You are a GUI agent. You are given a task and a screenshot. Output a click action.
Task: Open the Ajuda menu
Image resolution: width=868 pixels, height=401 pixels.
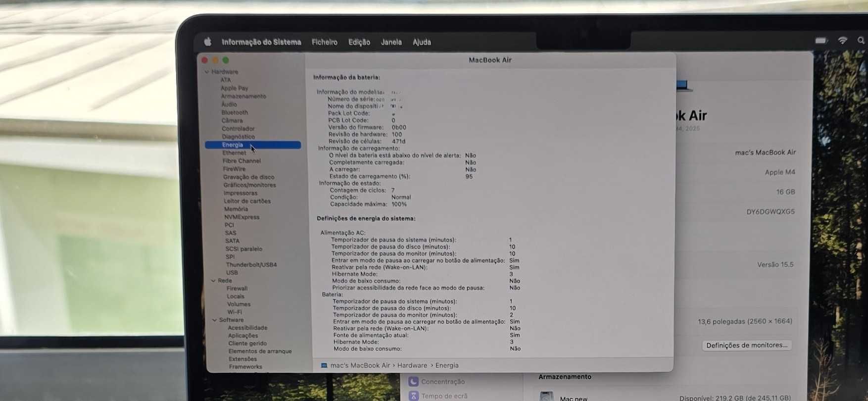[x=422, y=42]
